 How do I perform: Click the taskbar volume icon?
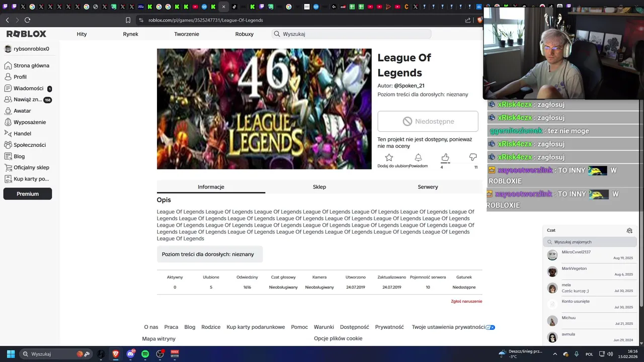pyautogui.click(x=610, y=354)
